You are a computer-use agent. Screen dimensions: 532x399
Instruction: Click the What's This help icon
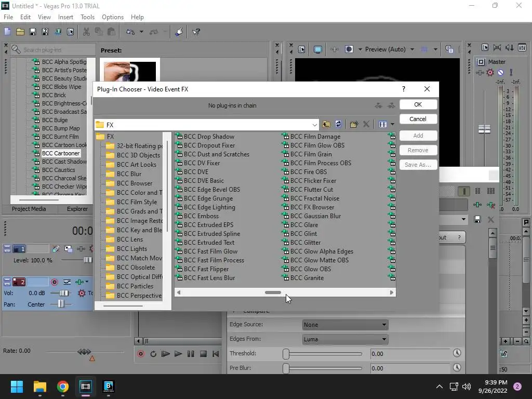[196, 32]
